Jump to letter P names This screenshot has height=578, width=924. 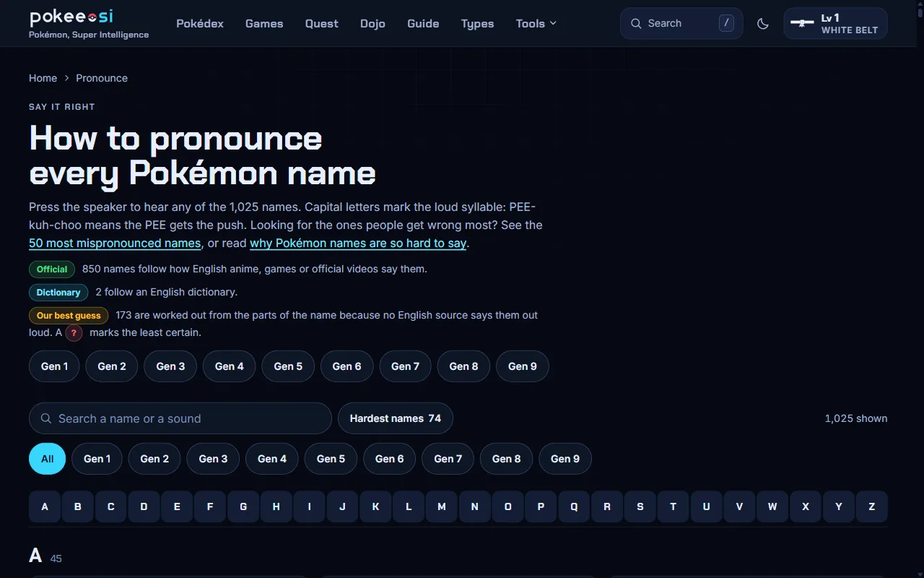point(541,506)
